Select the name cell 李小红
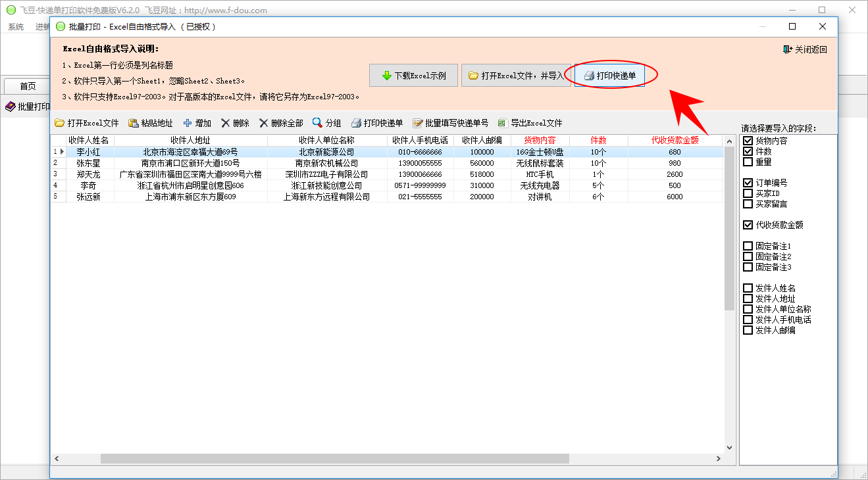The height and width of the screenshot is (480, 868). [x=89, y=152]
